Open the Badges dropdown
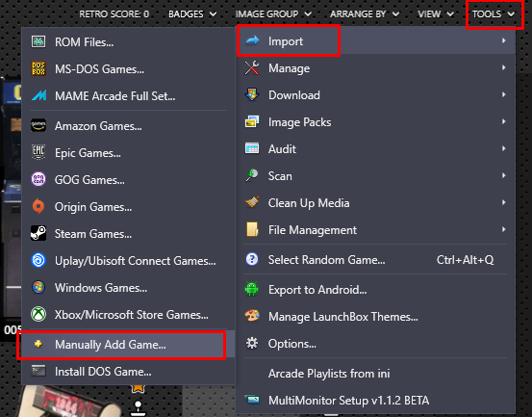Screen dimensions: 532x417 tap(192, 13)
